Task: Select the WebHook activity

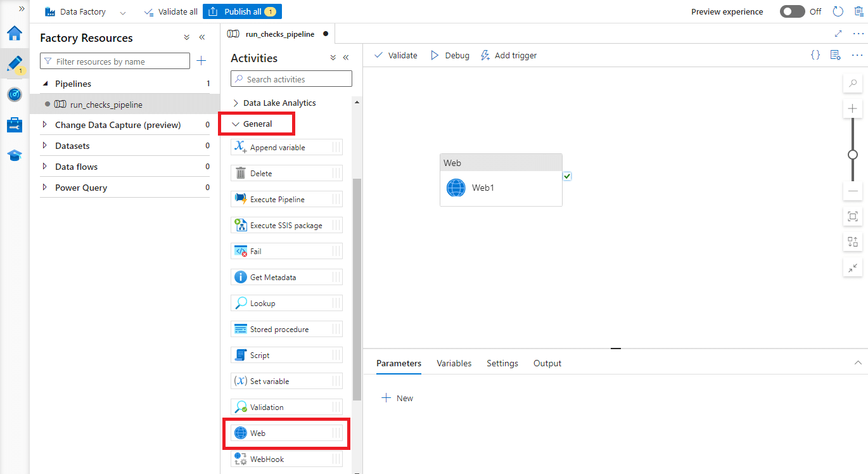Action: click(287, 459)
